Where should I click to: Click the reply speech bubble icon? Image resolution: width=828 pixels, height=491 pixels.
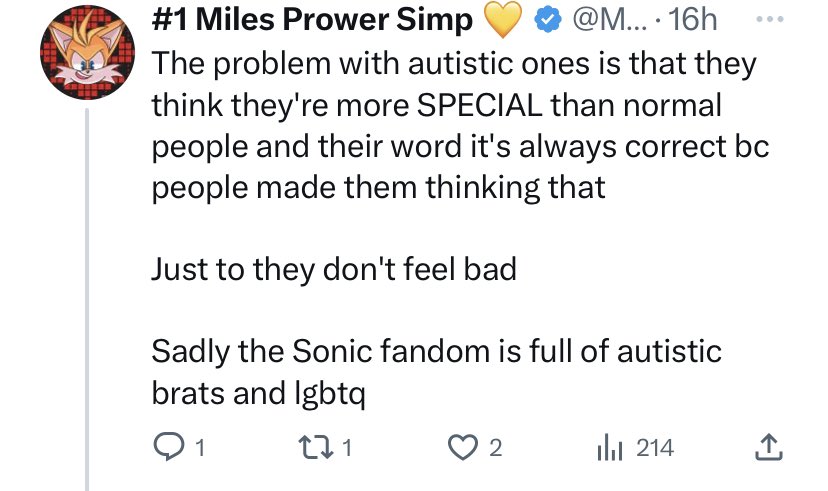coord(169,447)
